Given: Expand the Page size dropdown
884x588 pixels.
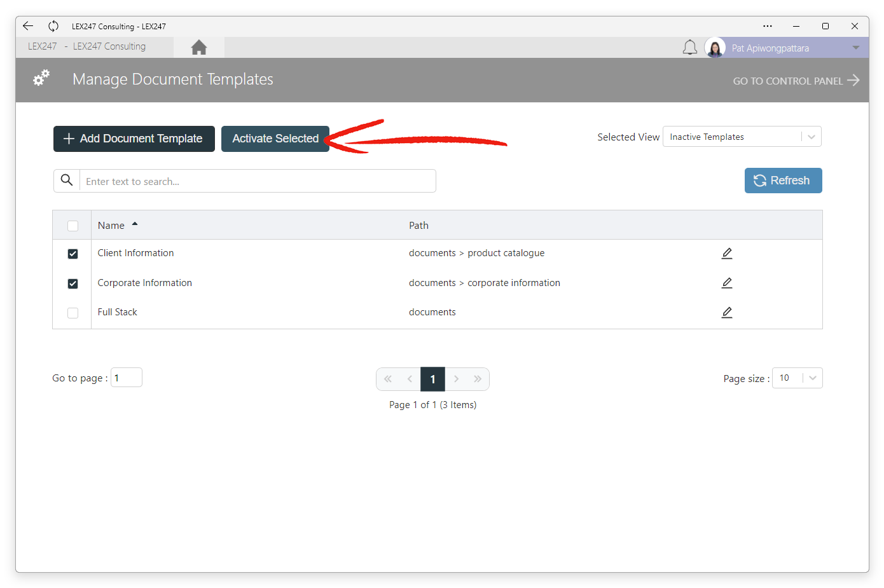Looking at the screenshot, I should point(797,378).
